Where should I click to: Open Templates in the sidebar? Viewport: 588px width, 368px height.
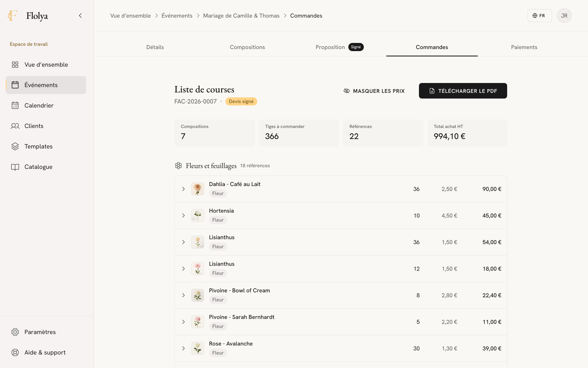(x=46, y=146)
